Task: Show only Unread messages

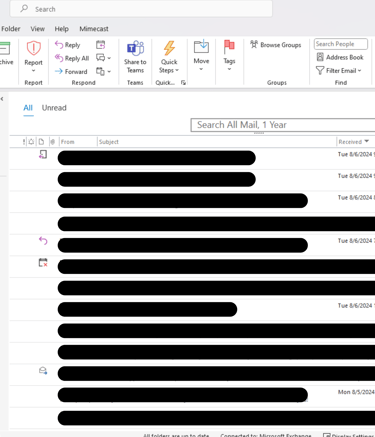Action: [x=54, y=108]
